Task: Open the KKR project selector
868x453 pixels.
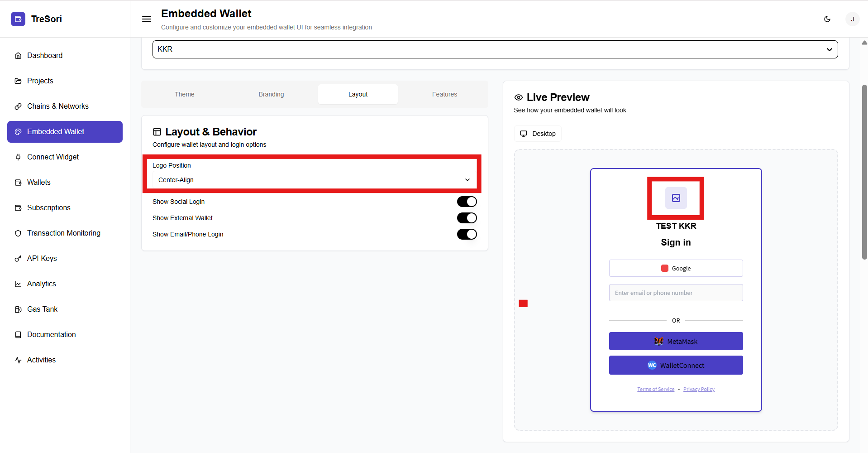Action: (495, 49)
